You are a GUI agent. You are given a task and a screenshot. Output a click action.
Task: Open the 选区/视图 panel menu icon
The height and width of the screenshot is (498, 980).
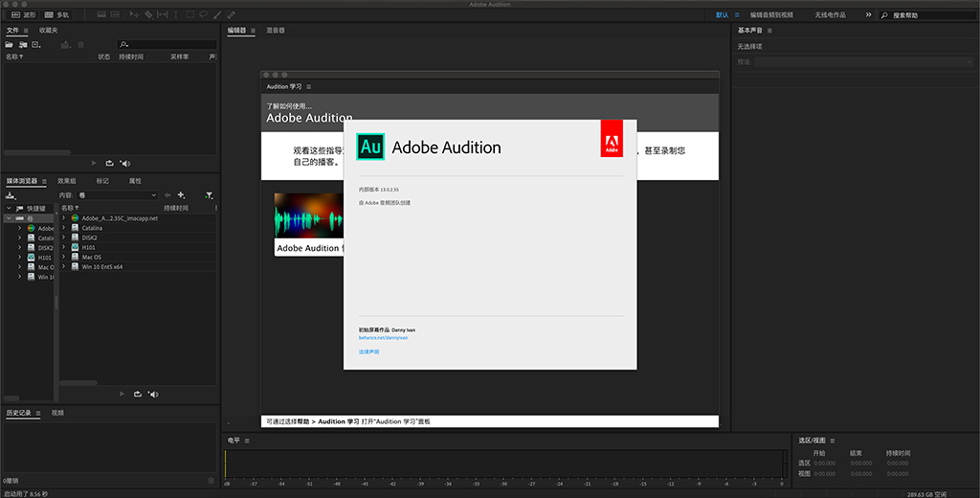tap(833, 441)
